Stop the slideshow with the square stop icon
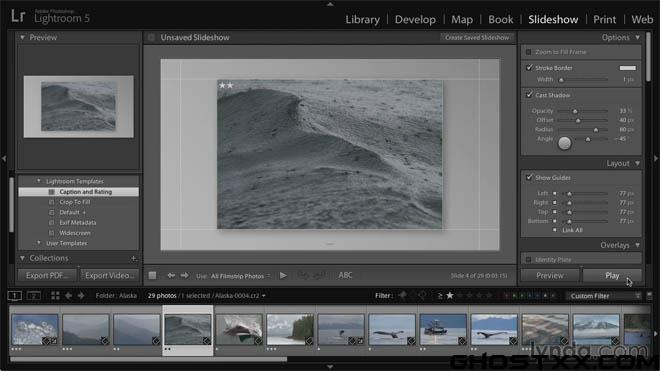 pyautogui.click(x=152, y=275)
